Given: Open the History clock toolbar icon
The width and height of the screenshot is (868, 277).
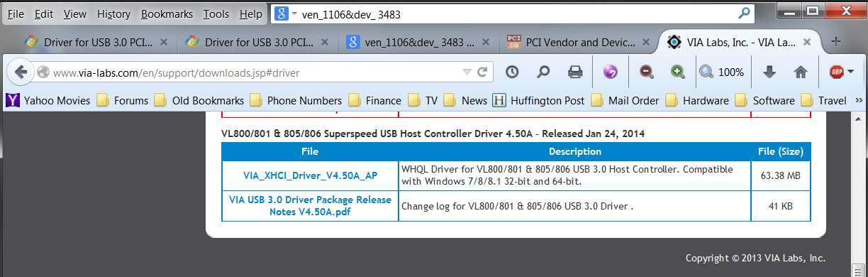Looking at the screenshot, I should pos(511,72).
